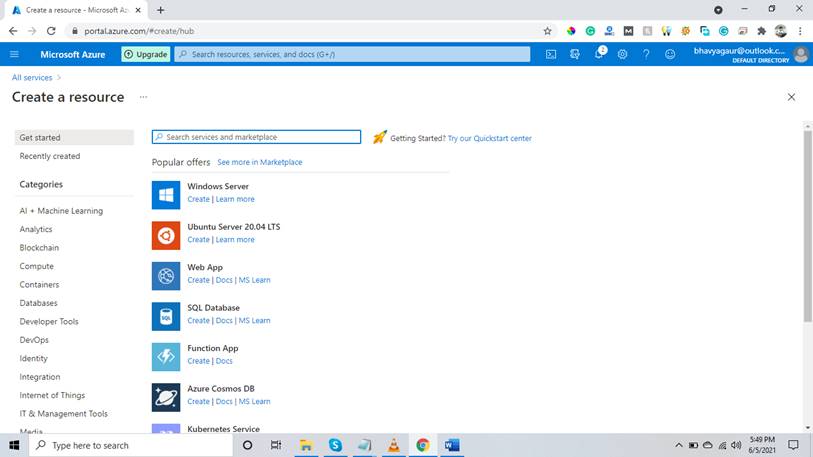This screenshot has height=457, width=813.
Task: Open Azure Cloud Shell icon
Action: click(551, 54)
